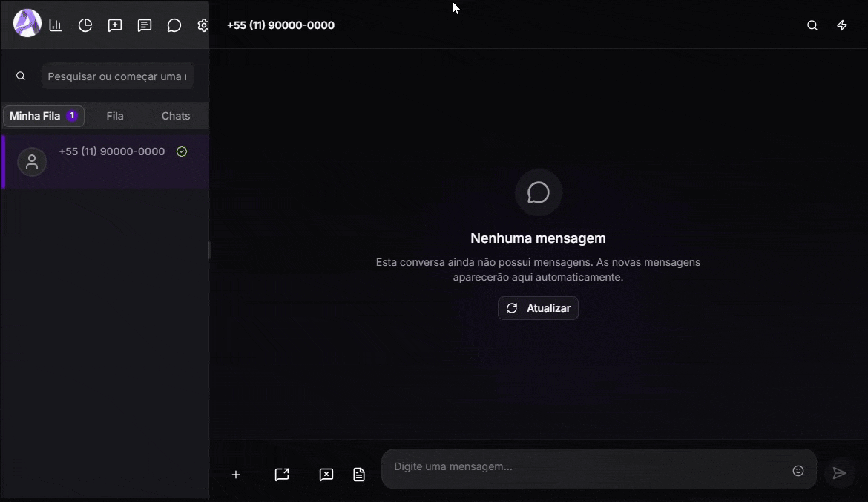
Task: Click the plus attachment icon
Action: tap(236, 475)
